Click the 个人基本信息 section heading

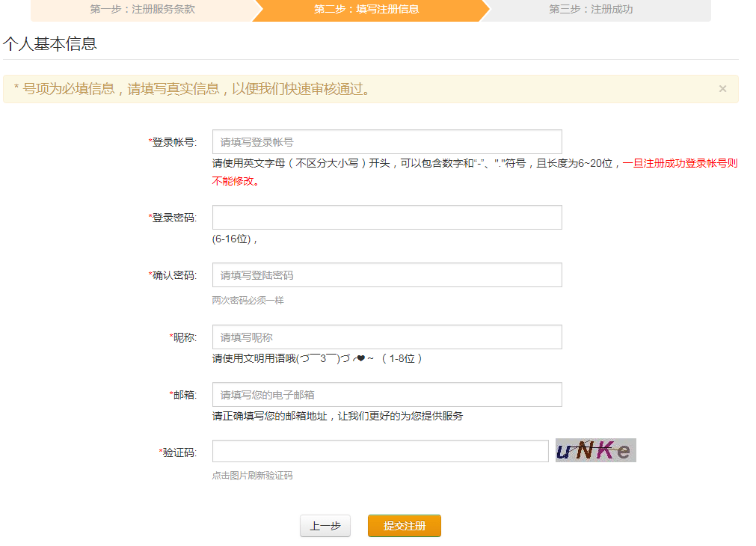pos(49,44)
